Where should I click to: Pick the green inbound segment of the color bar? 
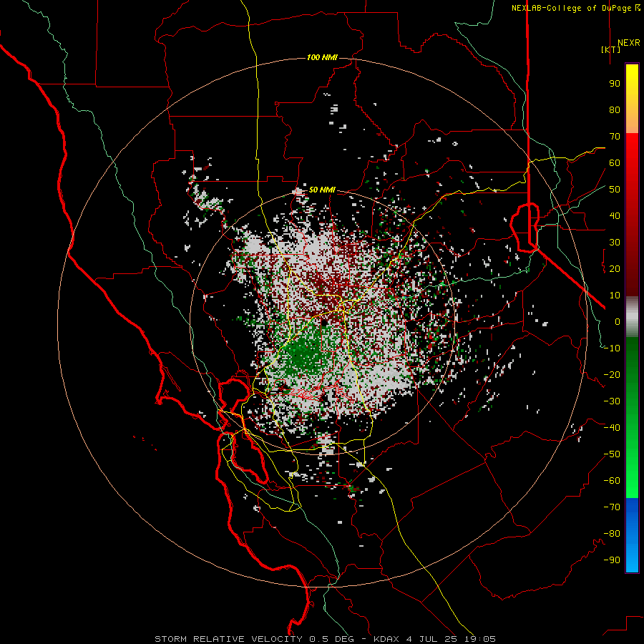click(632, 418)
